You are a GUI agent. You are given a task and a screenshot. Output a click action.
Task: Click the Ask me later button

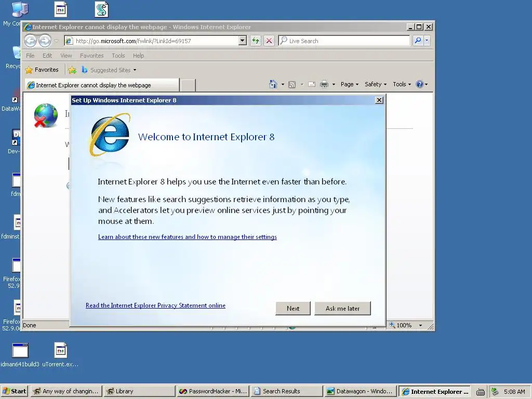click(x=343, y=309)
